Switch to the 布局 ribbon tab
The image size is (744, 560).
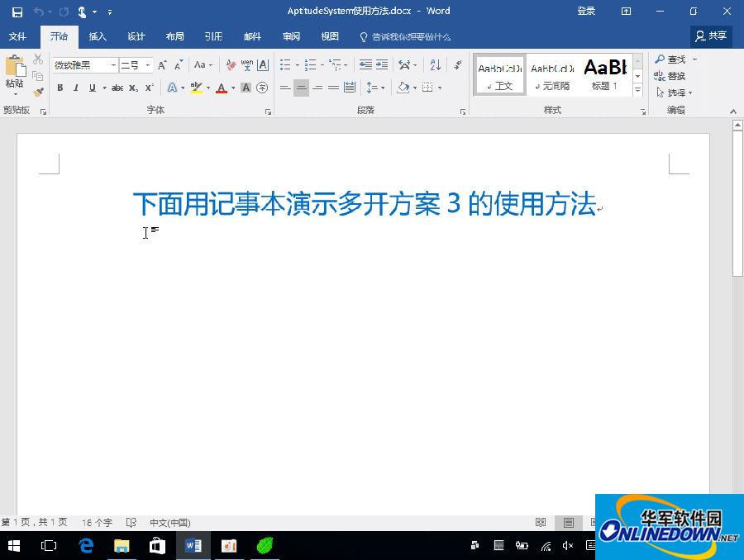(174, 36)
